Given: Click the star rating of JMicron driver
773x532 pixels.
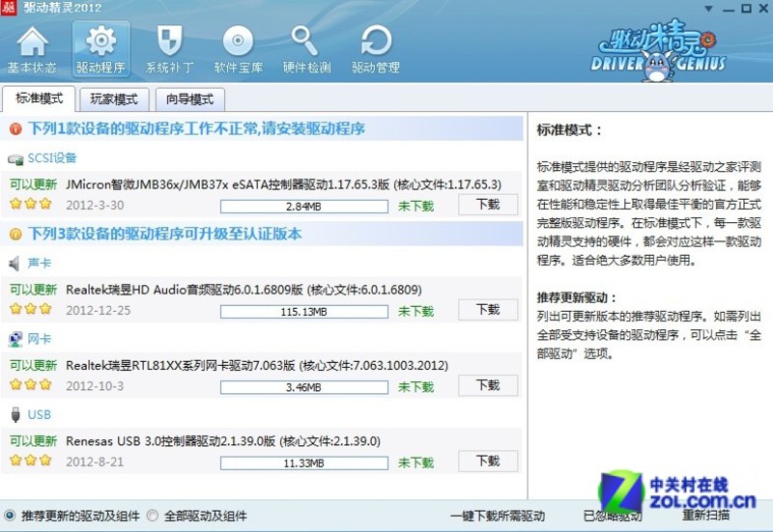Looking at the screenshot, I should 31,204.
